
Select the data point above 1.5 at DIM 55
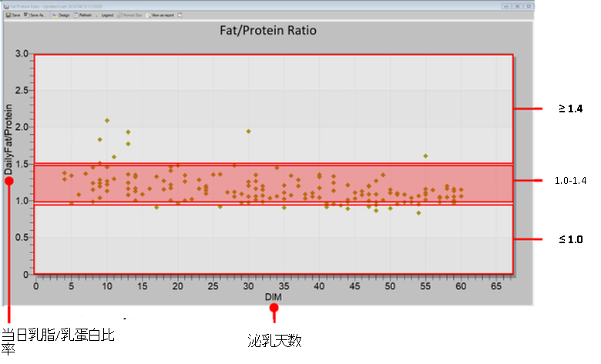point(425,156)
